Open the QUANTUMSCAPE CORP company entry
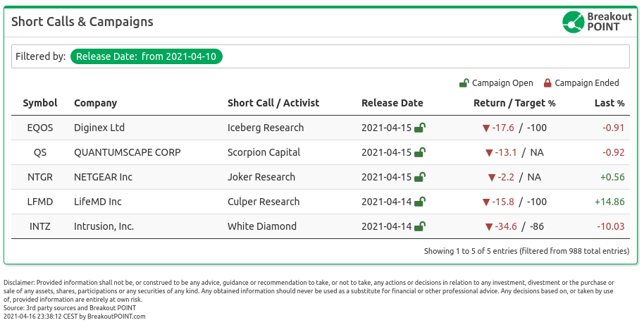644x325 pixels. coord(128,152)
